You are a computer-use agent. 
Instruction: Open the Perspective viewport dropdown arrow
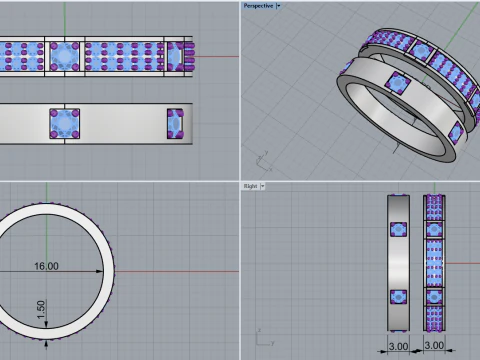click(279, 6)
